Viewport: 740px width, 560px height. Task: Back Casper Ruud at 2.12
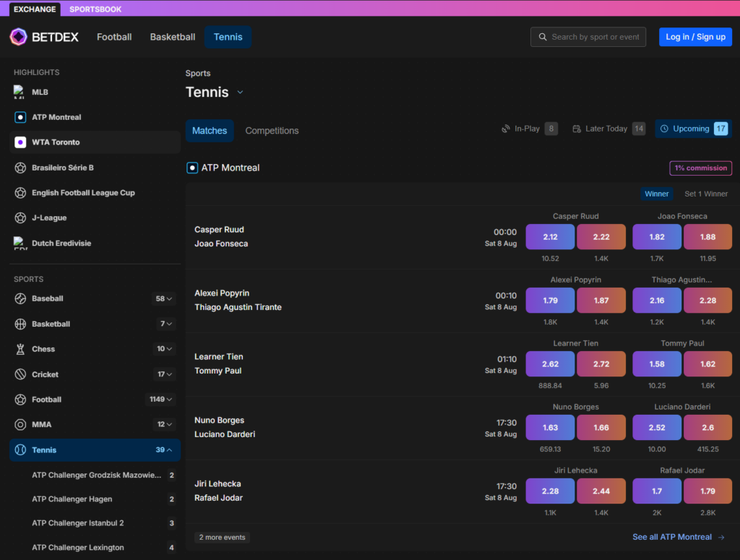pyautogui.click(x=550, y=237)
